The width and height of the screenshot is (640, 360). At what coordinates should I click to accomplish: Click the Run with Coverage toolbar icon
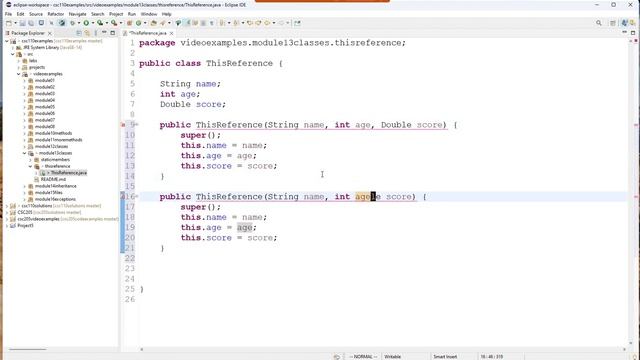click(100, 23)
